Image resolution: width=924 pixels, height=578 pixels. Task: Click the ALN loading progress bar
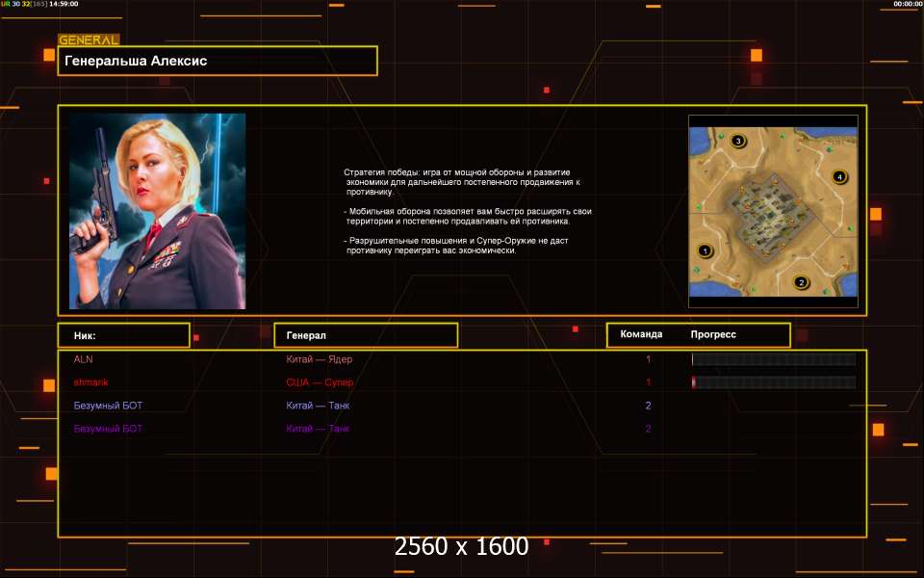click(774, 359)
